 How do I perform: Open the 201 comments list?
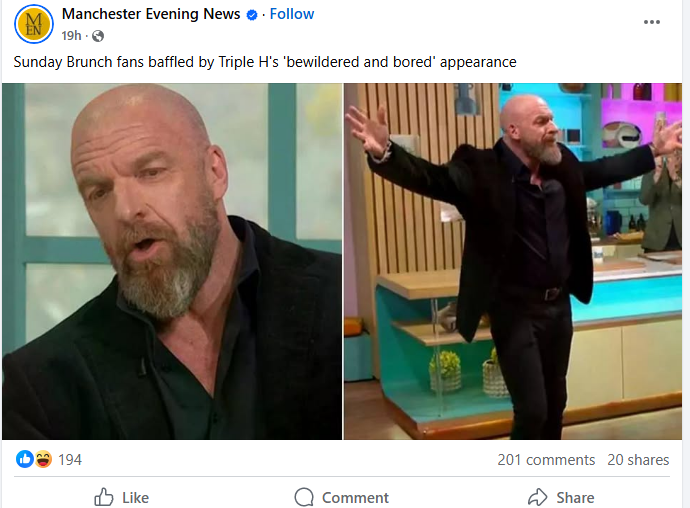546,460
